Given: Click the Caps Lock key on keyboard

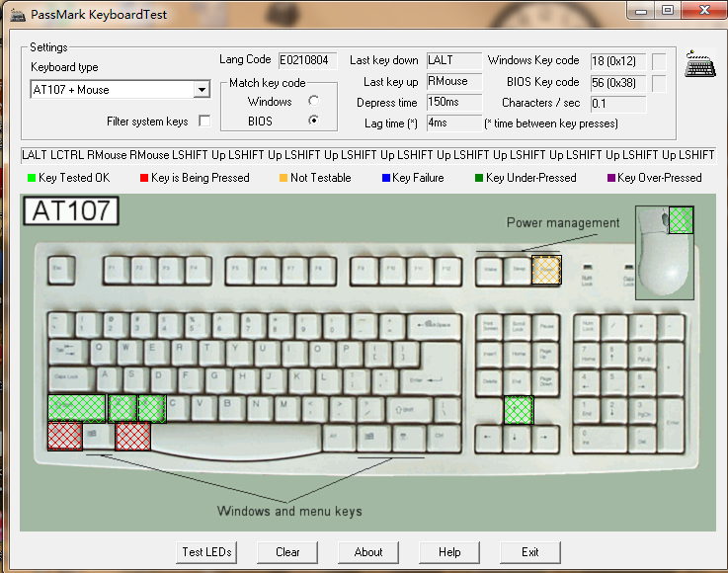Looking at the screenshot, I should coord(70,379).
